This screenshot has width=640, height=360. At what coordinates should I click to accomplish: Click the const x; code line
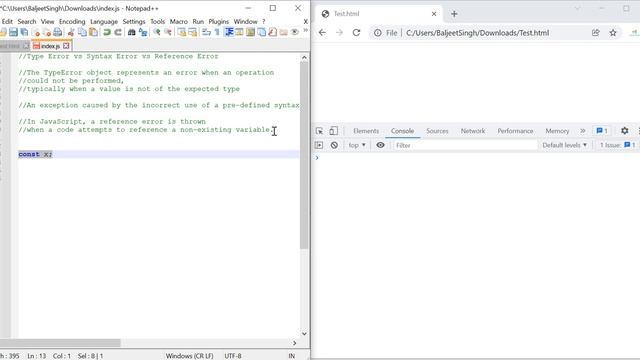[x=158, y=154]
